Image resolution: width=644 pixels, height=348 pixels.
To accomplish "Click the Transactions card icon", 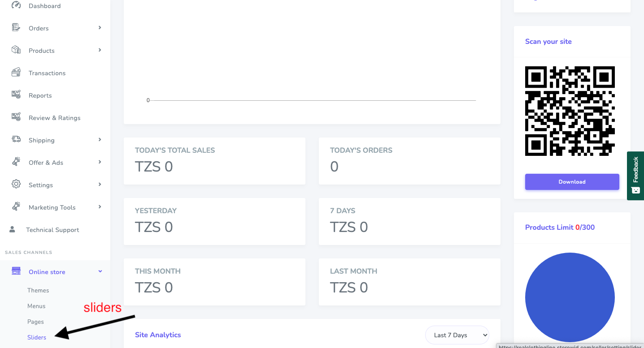I will coord(16,73).
